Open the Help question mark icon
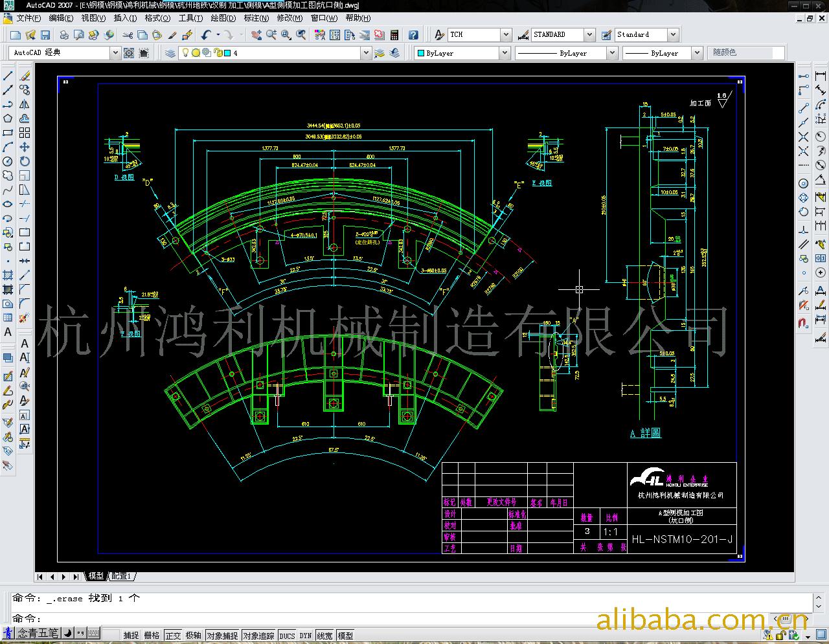The height and width of the screenshot is (644, 829). point(414,35)
